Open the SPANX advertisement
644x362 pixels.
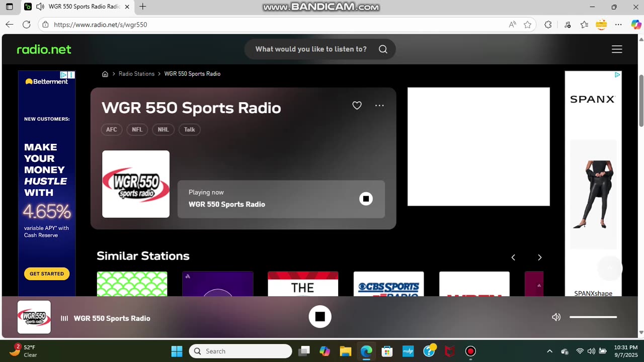coord(593,184)
